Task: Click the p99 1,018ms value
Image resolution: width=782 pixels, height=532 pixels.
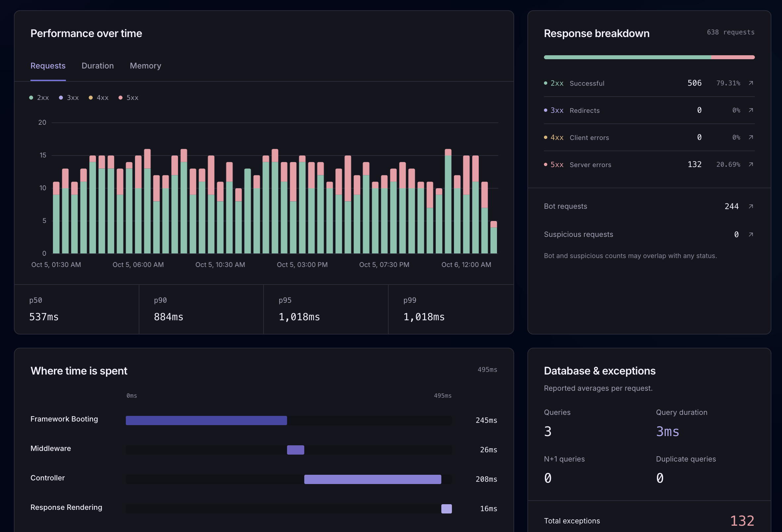Action: coord(424,317)
